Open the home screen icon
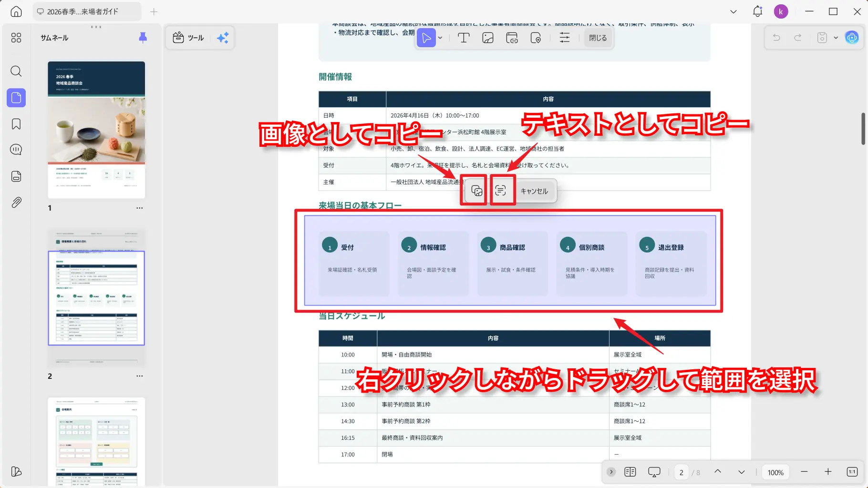Image resolution: width=868 pixels, height=488 pixels. click(x=16, y=11)
